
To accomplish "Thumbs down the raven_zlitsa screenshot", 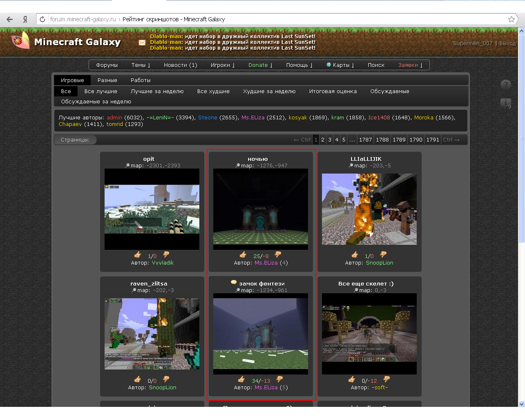I will [167, 380].
